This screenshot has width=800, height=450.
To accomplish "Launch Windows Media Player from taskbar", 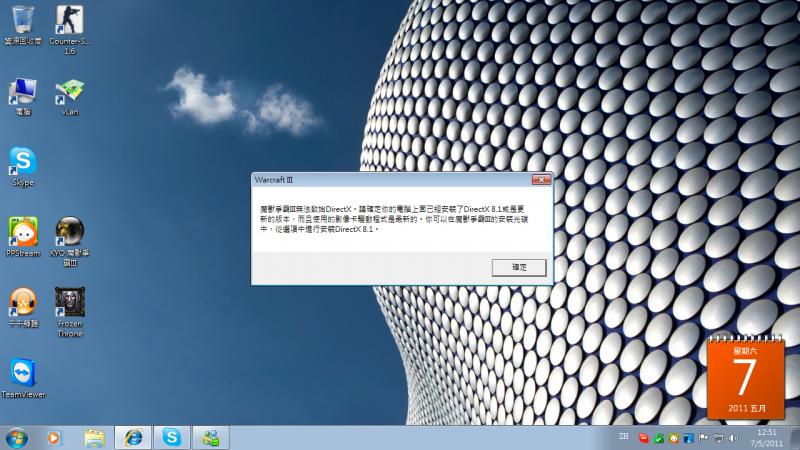I will [x=54, y=438].
